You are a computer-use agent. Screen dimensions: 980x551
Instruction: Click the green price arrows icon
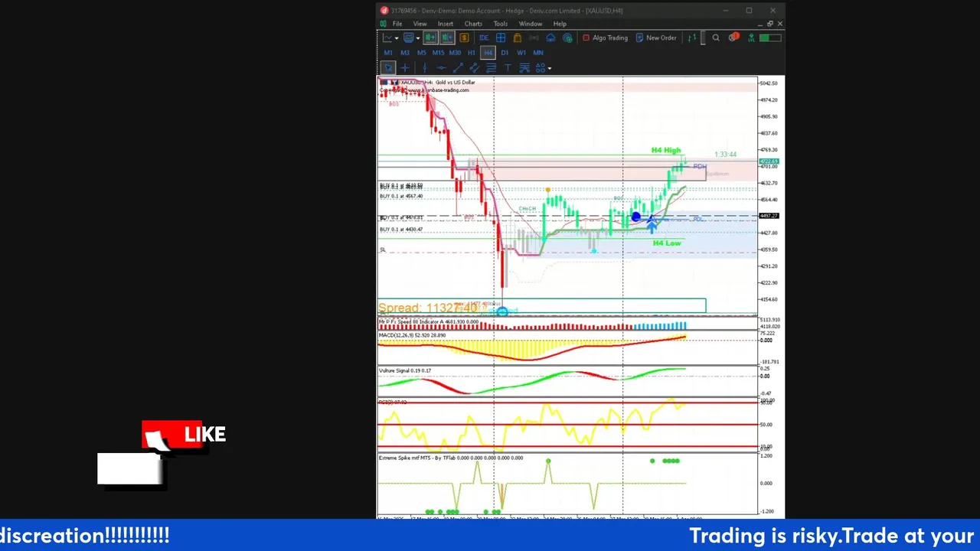point(691,37)
